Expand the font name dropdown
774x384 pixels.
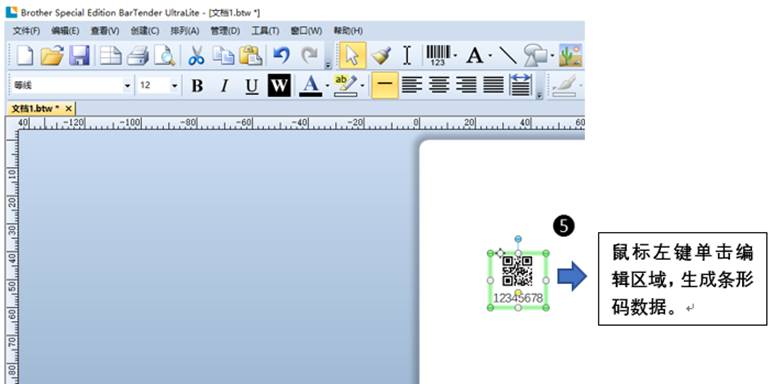point(127,86)
